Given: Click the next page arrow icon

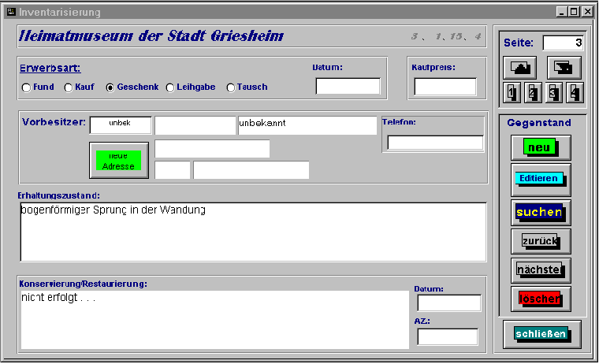Looking at the screenshot, I should [563, 68].
